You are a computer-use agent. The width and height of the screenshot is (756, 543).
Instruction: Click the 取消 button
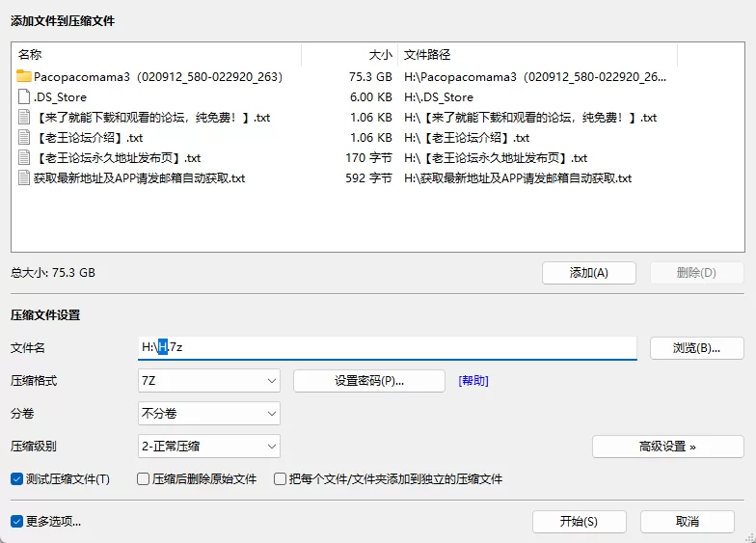[687, 522]
